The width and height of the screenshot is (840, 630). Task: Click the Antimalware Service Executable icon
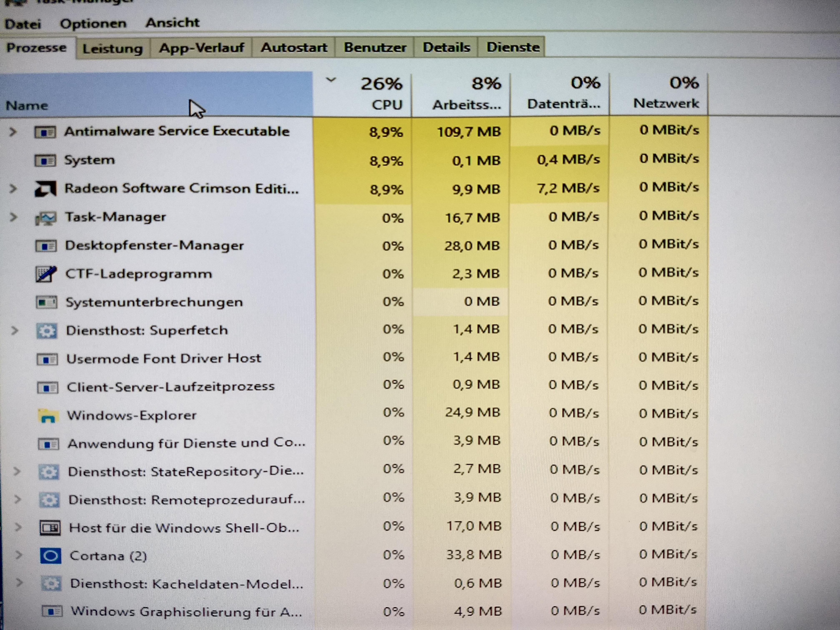(45, 132)
